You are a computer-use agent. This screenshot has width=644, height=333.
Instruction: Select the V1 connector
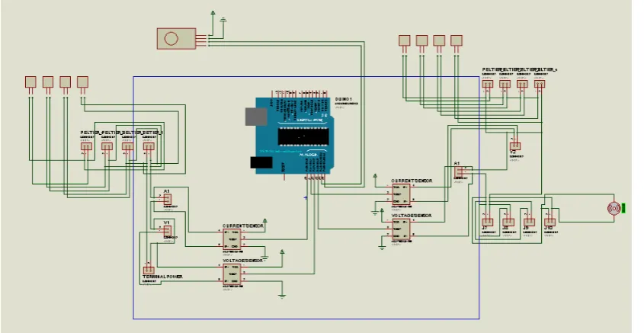167,231
